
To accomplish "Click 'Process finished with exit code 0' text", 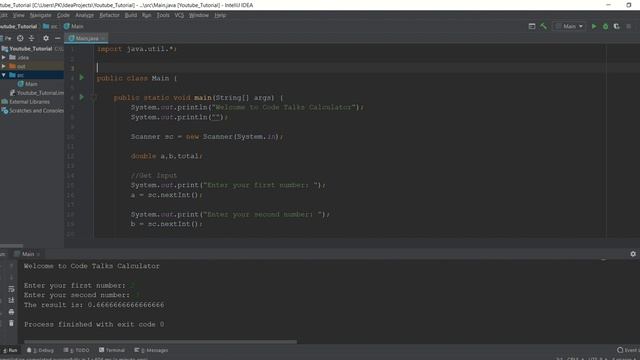I will pos(94,324).
